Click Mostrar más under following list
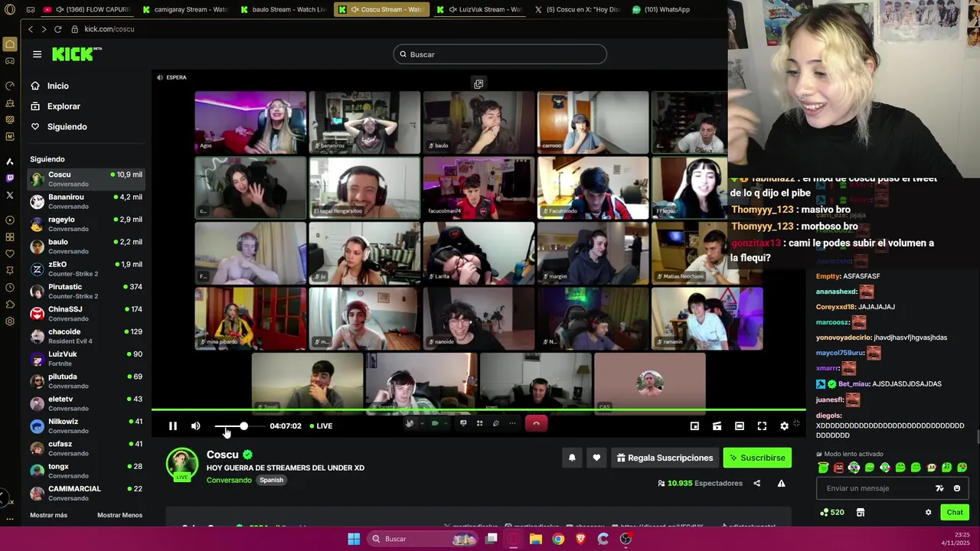 click(48, 515)
